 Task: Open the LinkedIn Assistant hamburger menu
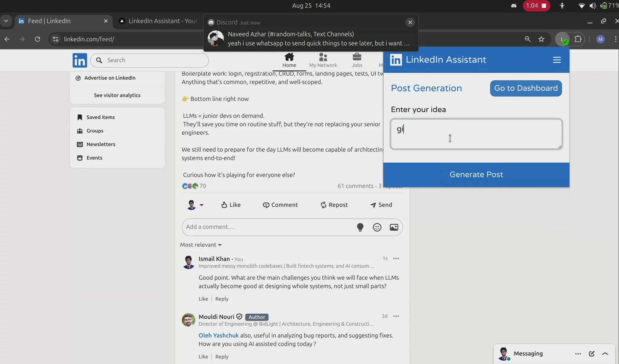[x=557, y=59]
